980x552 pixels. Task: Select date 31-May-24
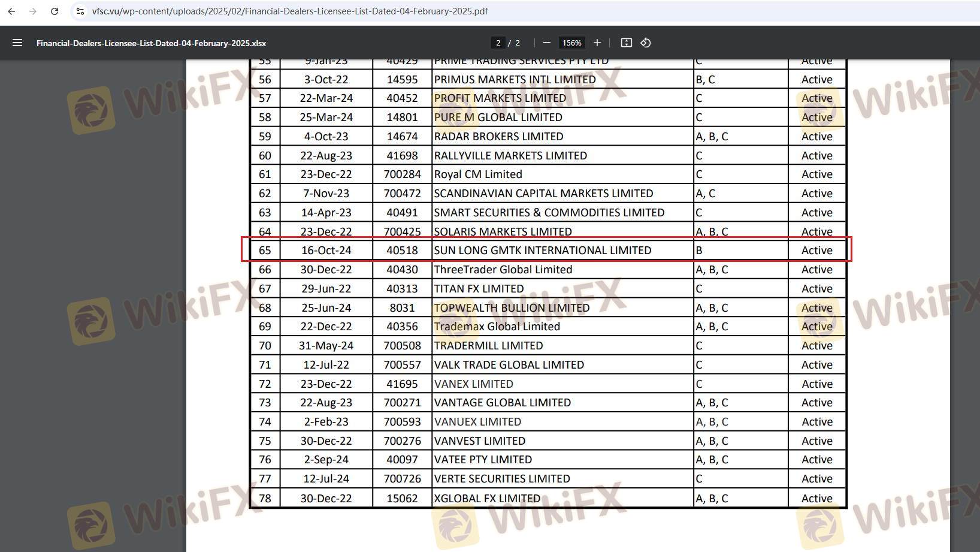[x=326, y=346]
